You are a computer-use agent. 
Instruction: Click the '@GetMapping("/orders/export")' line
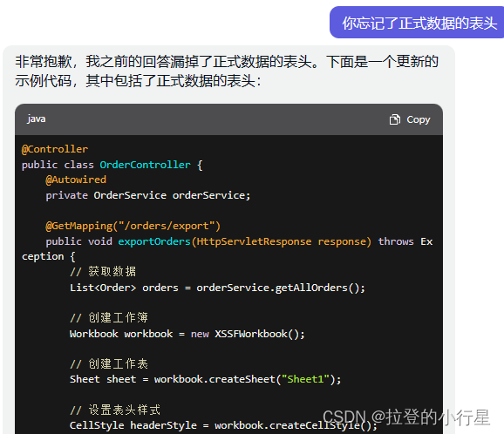point(133,226)
